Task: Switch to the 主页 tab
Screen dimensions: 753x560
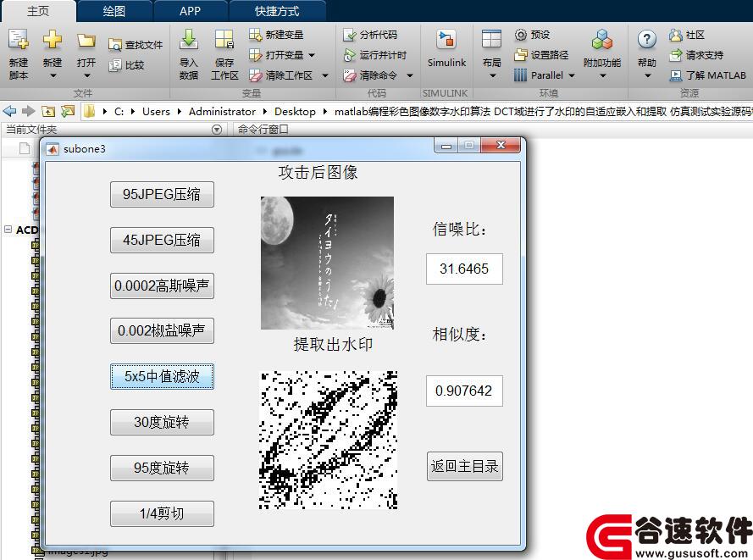Action: click(38, 11)
